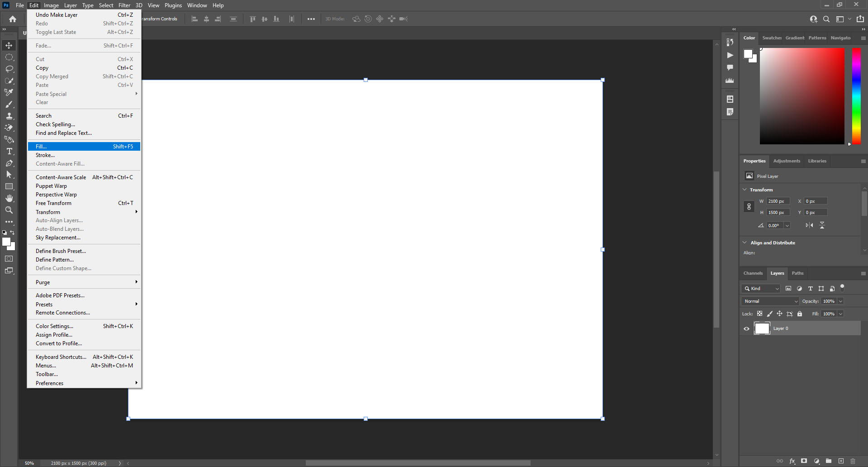Viewport: 868px width, 467px height.
Task: Select the Zoom tool
Action: (9, 210)
